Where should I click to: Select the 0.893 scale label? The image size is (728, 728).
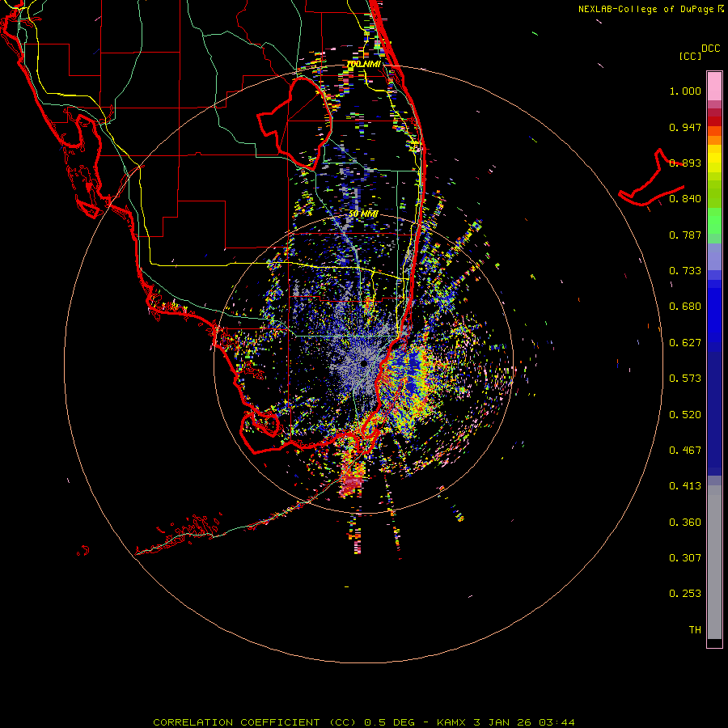tap(685, 163)
